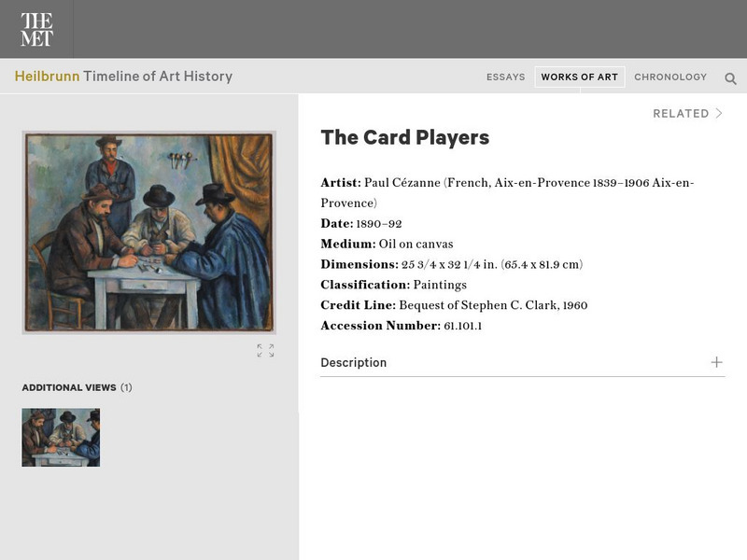Click the date 1890–92 text

[x=378, y=224]
